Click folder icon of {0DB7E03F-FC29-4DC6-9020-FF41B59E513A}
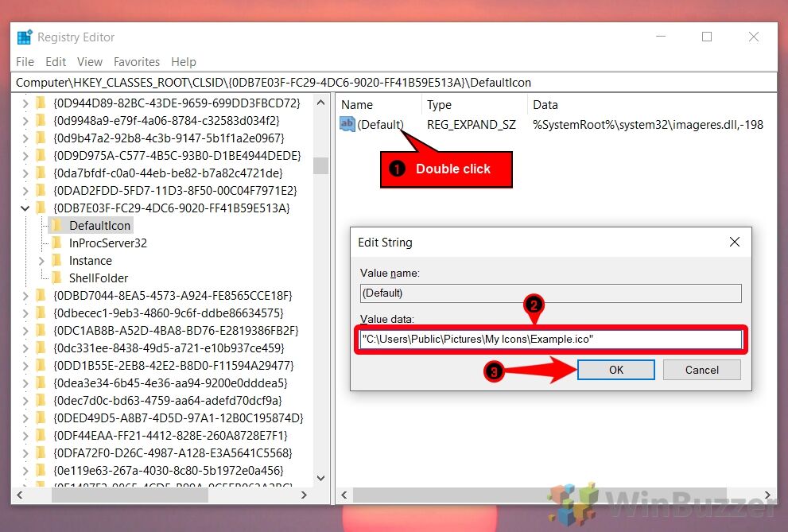788x532 pixels. click(x=41, y=208)
